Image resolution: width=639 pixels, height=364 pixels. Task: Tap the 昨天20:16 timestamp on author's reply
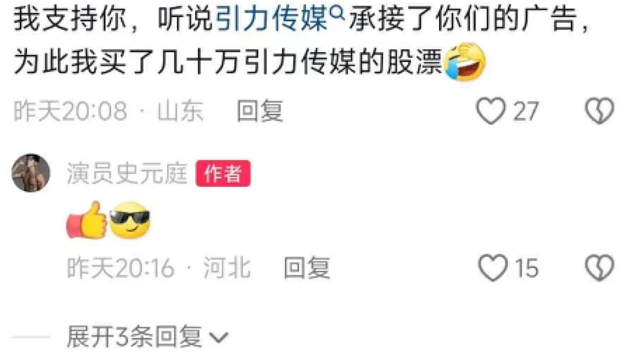point(121,268)
